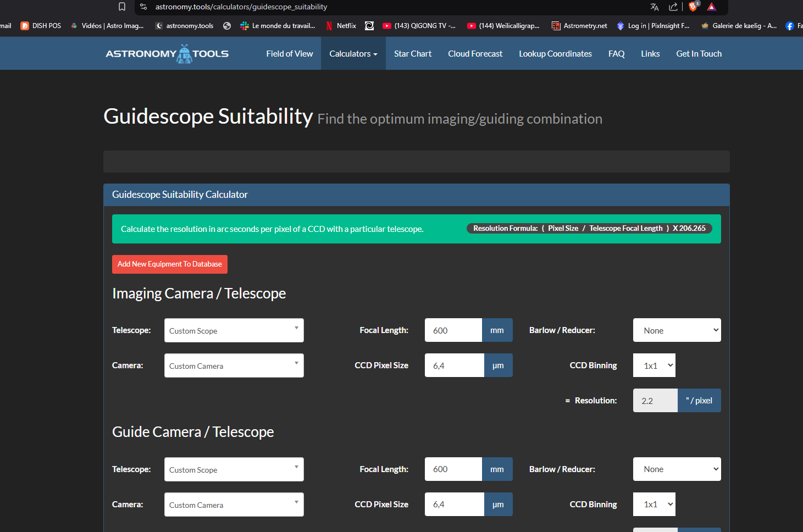Click the globe icon bookmark
The height and width of the screenshot is (532, 803).
point(227,26)
